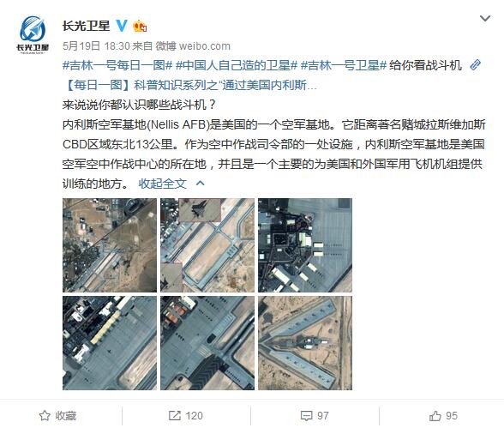Click the 长光卫星 account name
Screen dimensions: 504x428
pos(86,26)
